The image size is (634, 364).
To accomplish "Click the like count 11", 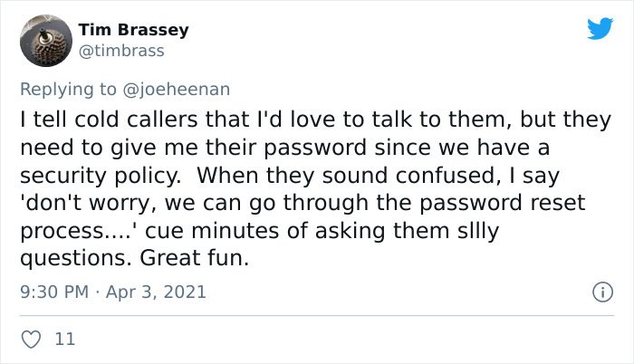I will (x=64, y=340).
